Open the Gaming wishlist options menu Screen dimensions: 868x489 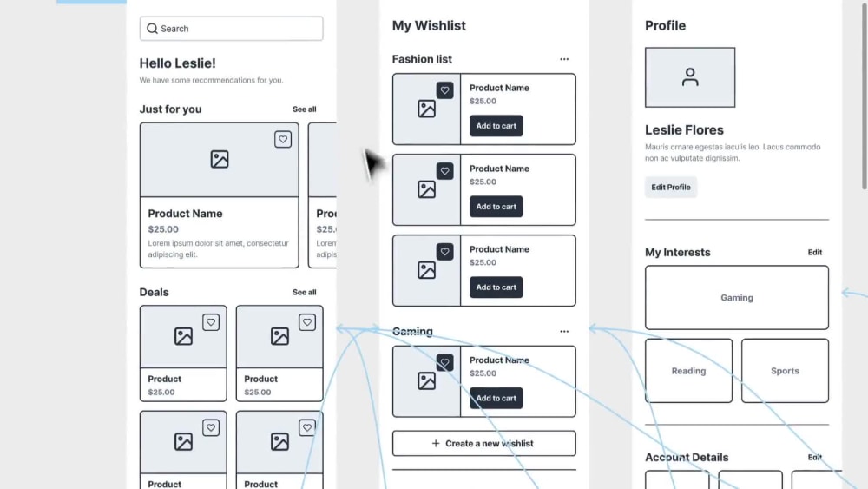tap(564, 331)
